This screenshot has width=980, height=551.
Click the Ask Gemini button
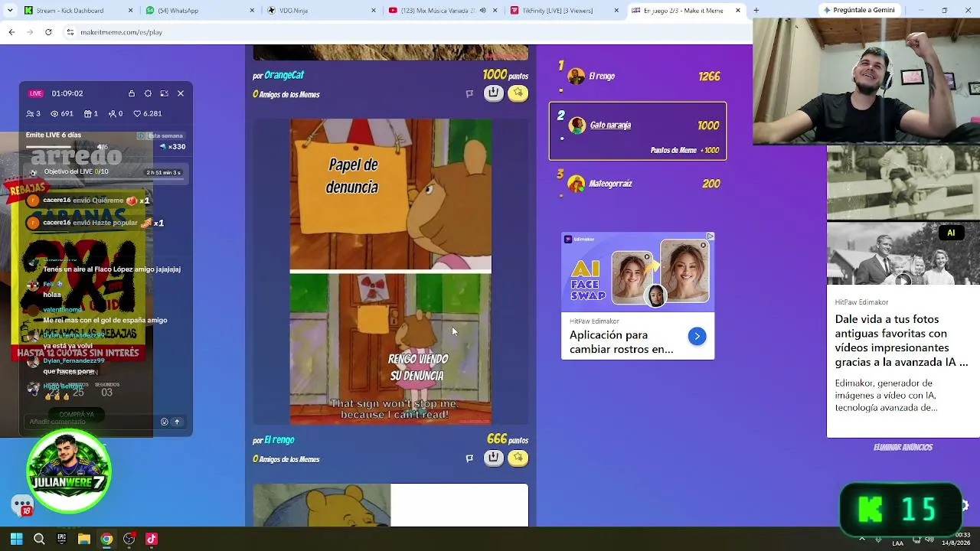pyautogui.click(x=858, y=10)
